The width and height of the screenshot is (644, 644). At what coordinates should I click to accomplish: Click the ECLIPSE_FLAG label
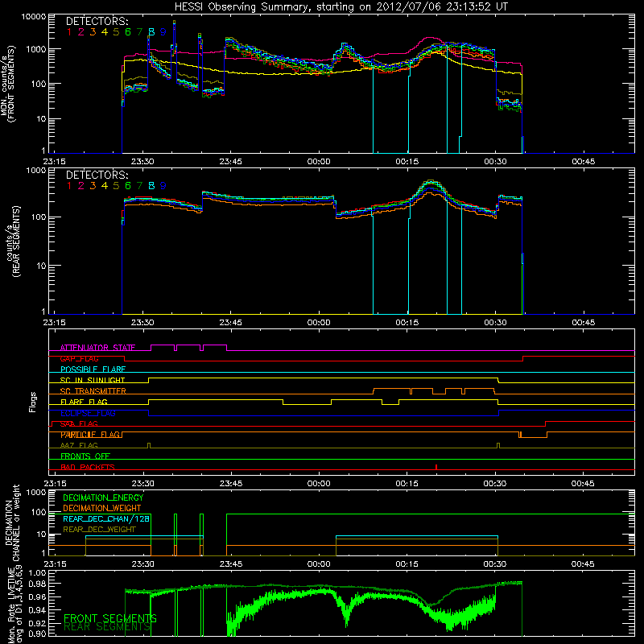click(88, 413)
